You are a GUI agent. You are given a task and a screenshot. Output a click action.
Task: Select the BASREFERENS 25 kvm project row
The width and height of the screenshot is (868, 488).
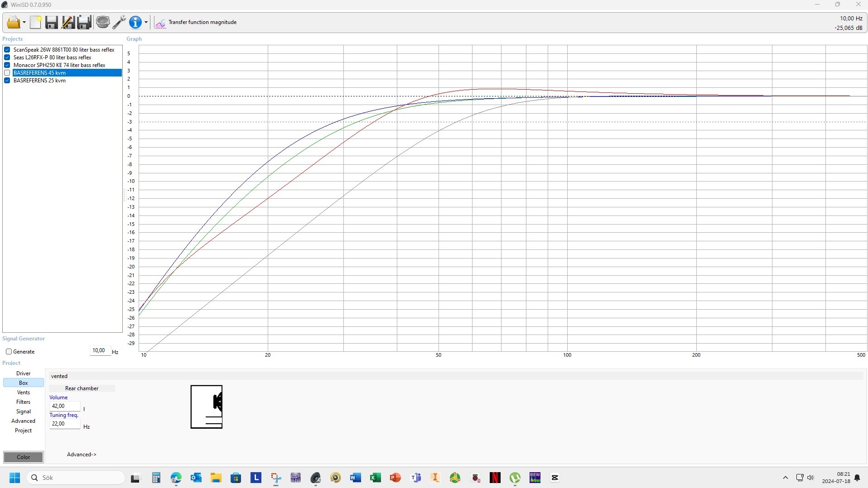pos(40,81)
